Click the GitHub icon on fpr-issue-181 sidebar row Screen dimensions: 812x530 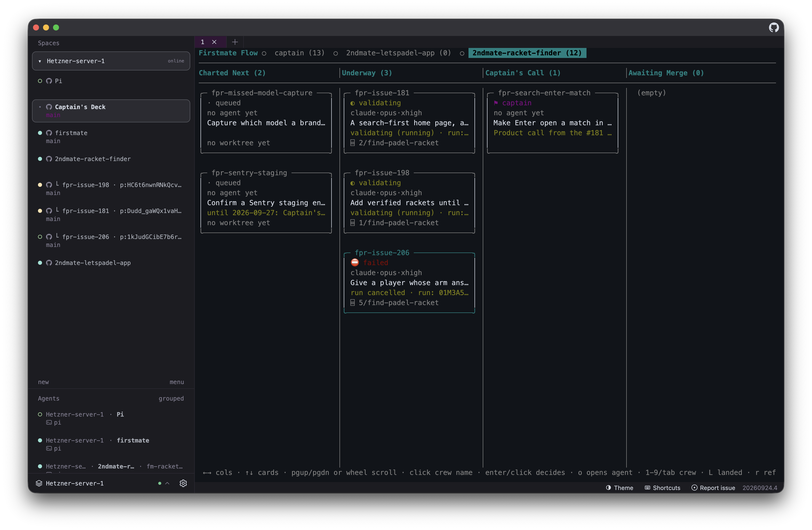[49, 211]
